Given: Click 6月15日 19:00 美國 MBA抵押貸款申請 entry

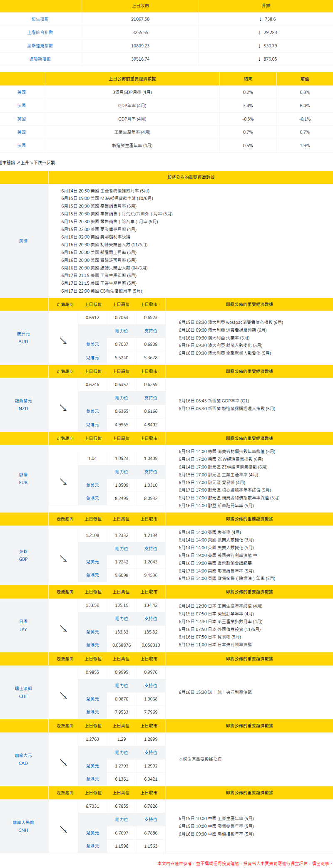Looking at the screenshot, I should pos(107,198).
